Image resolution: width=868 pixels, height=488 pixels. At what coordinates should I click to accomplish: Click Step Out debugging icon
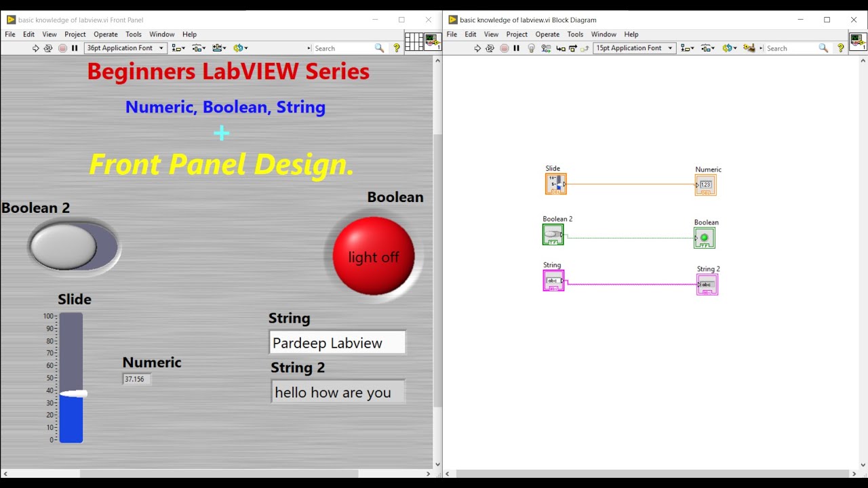click(585, 48)
